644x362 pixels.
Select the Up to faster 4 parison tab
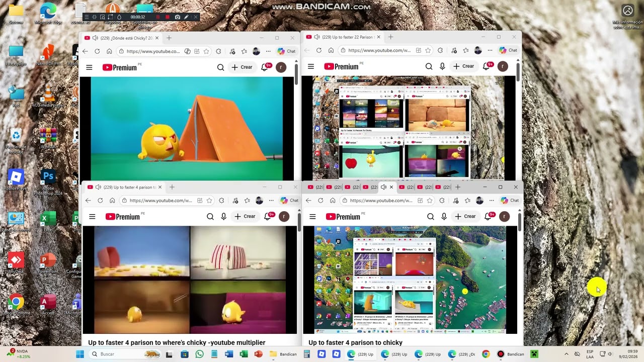[125, 187]
